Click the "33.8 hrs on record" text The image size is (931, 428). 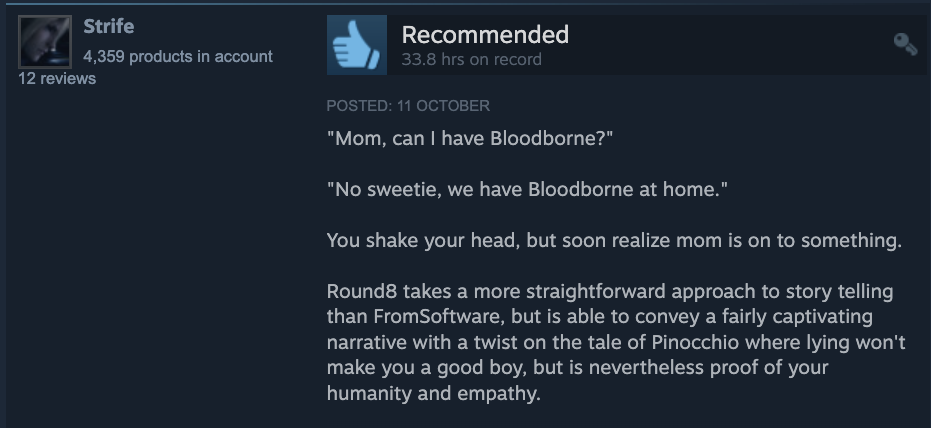pyautogui.click(x=471, y=59)
